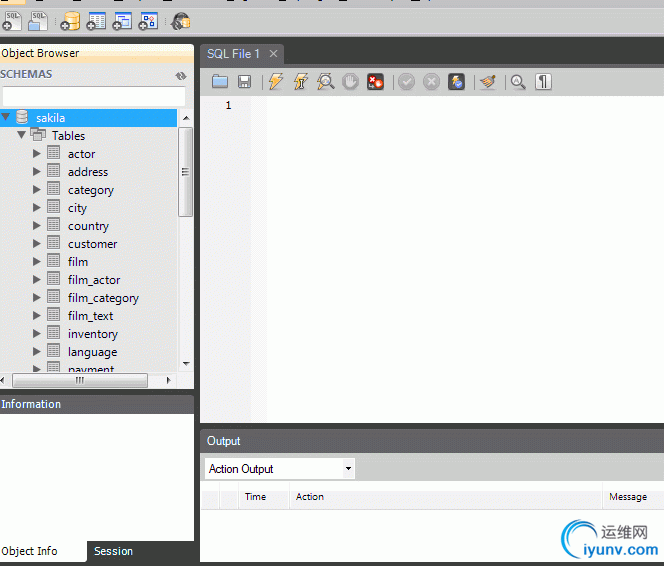The height and width of the screenshot is (566, 664).
Task: Rollback the transaction X icon
Action: point(432,81)
